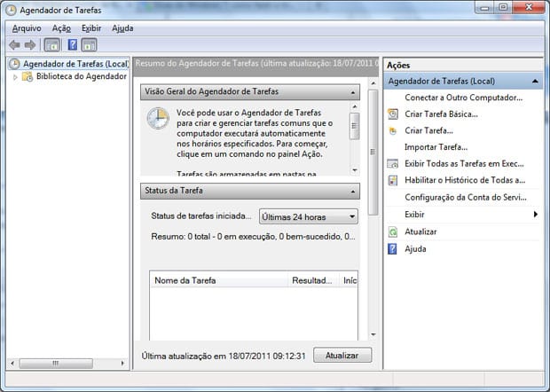Click Conectar a Outro Computador action
This screenshot has height=392, width=550.
click(x=463, y=98)
